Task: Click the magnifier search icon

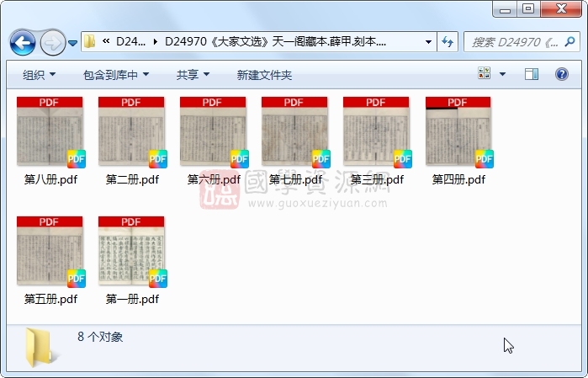Action: point(569,41)
